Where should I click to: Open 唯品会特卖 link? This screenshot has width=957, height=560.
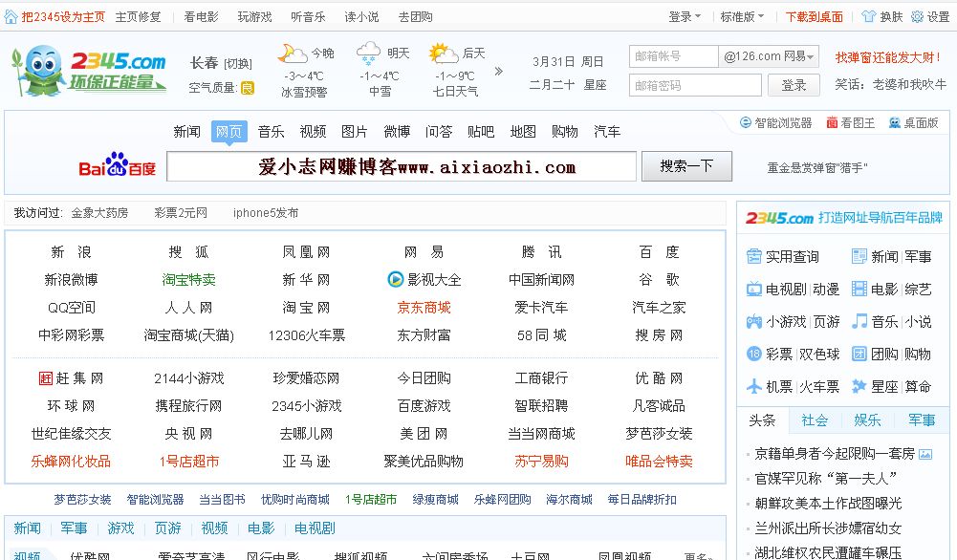pyautogui.click(x=659, y=462)
